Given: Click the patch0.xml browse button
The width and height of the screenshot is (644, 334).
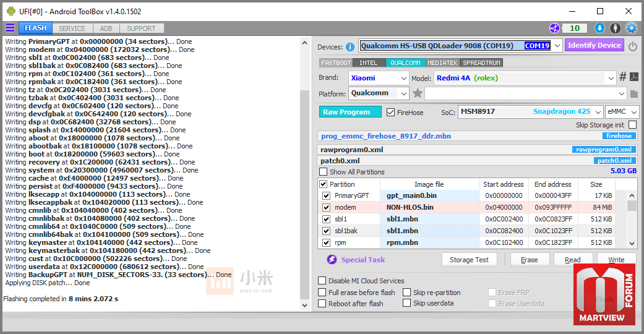Looking at the screenshot, I should coord(614,161).
